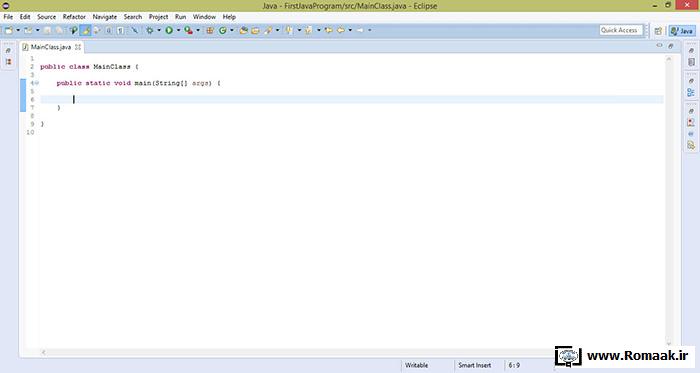Click the Last Edit Location icon
The height and width of the screenshot is (373, 700).
(x=328, y=30)
